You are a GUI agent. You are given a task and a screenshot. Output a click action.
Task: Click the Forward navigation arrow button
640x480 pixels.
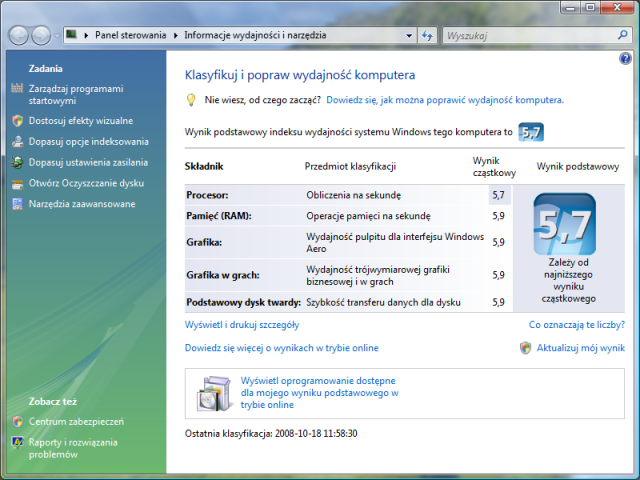[x=41, y=36]
